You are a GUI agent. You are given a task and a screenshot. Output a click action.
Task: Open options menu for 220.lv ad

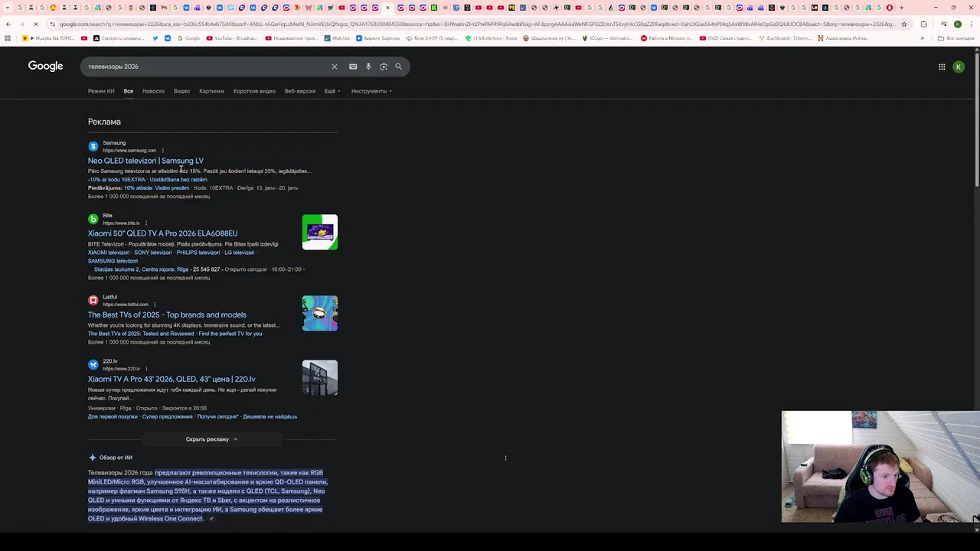pos(147,368)
